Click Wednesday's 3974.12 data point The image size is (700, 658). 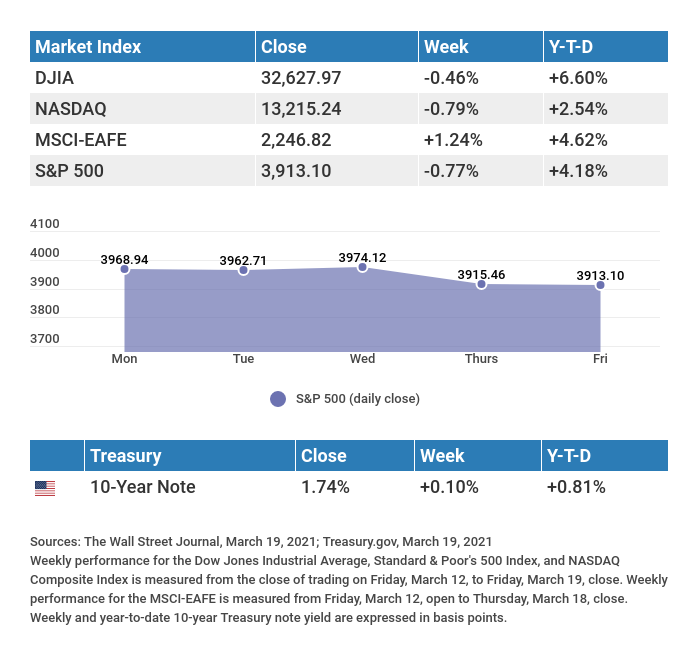362,267
